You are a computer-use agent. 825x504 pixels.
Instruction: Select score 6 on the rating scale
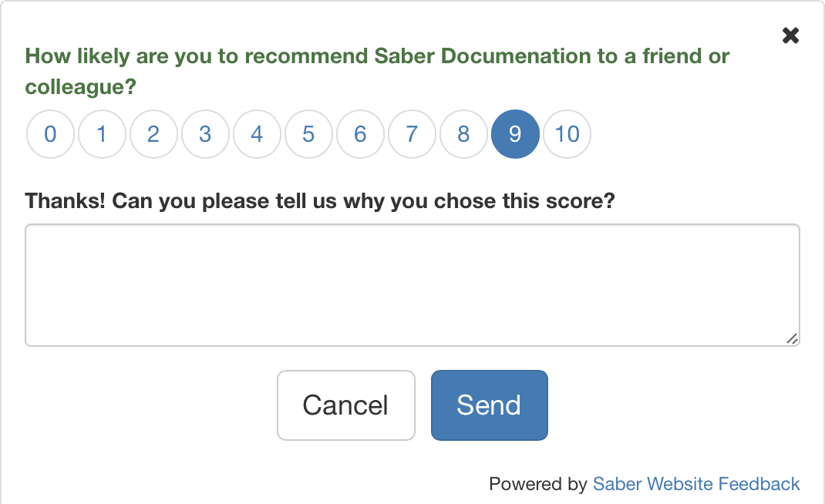click(x=360, y=134)
